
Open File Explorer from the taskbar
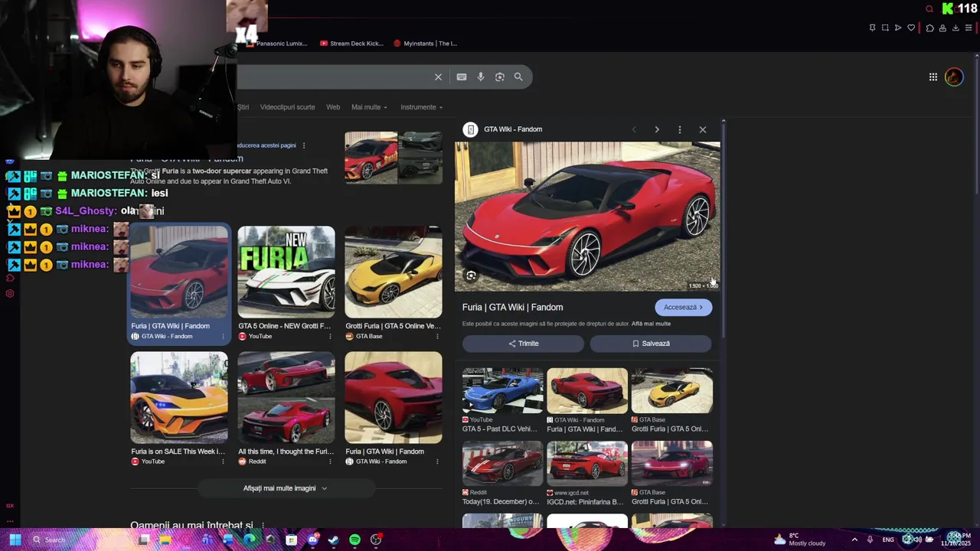click(165, 540)
